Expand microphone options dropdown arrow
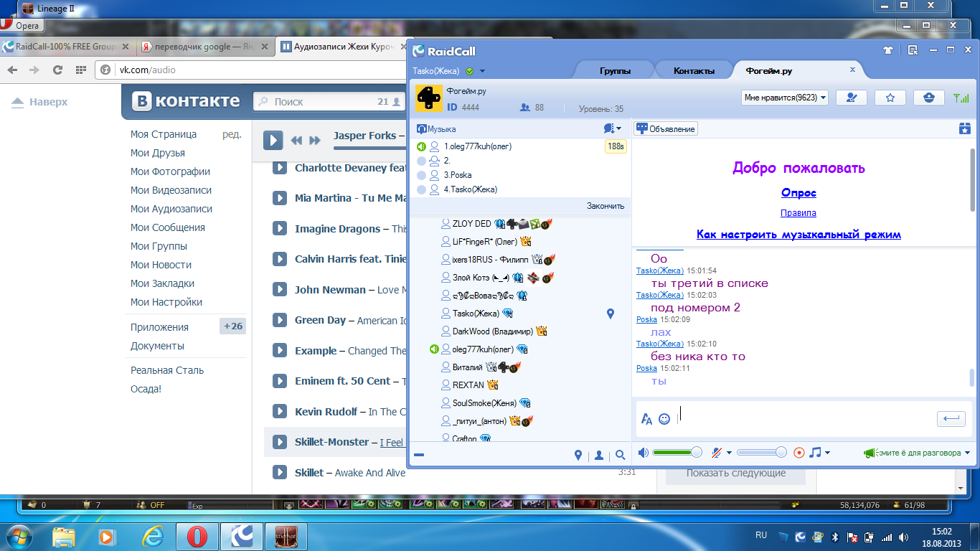Screen dimensions: 980x551 pyautogui.click(x=729, y=453)
